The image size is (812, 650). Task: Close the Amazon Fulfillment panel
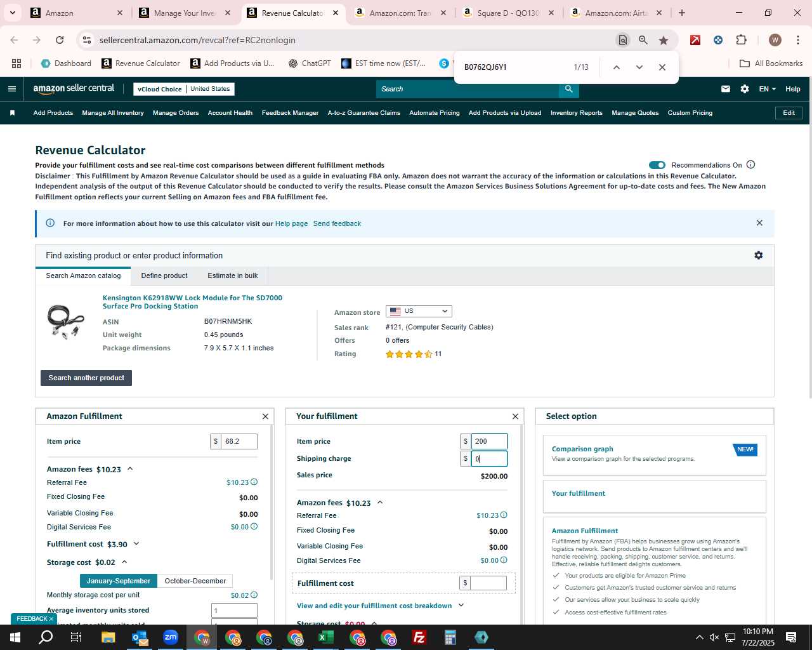pos(265,416)
